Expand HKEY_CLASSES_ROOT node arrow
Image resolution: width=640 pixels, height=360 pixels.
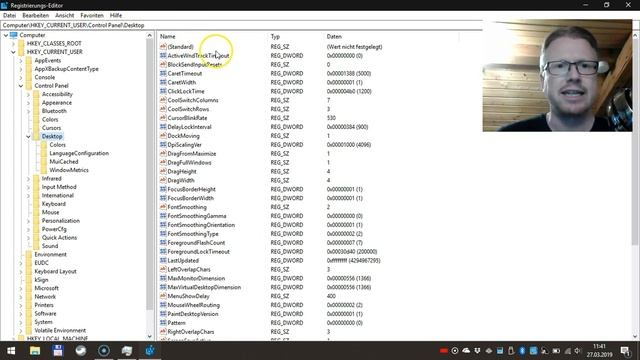[x=13, y=43]
